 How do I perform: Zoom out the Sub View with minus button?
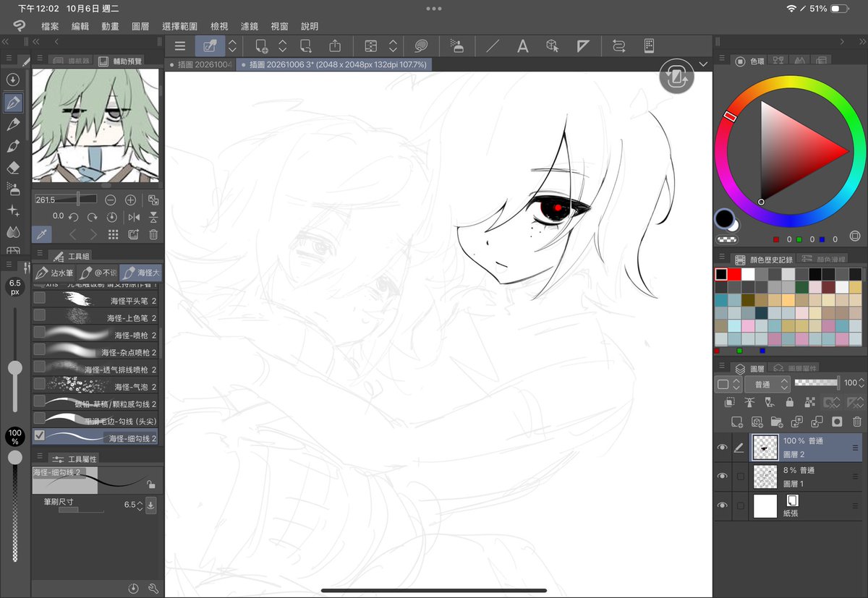tap(111, 200)
